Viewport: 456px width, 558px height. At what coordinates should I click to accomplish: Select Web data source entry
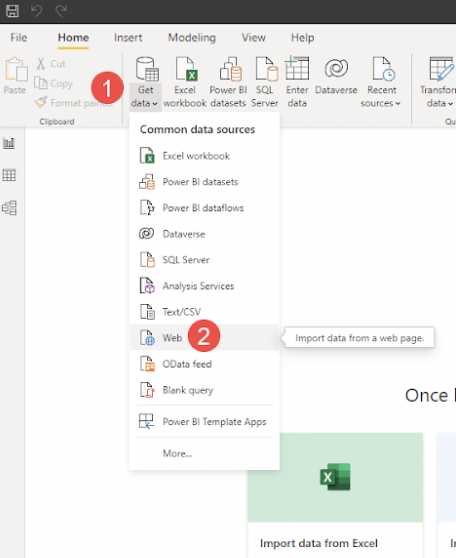(x=204, y=337)
